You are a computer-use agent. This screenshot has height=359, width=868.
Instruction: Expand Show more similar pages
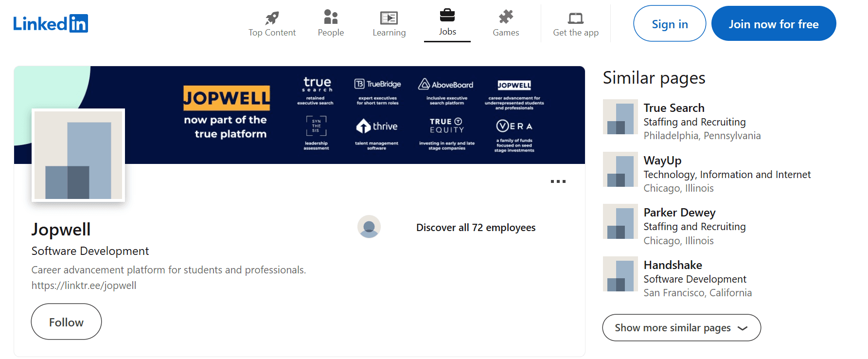pos(682,327)
